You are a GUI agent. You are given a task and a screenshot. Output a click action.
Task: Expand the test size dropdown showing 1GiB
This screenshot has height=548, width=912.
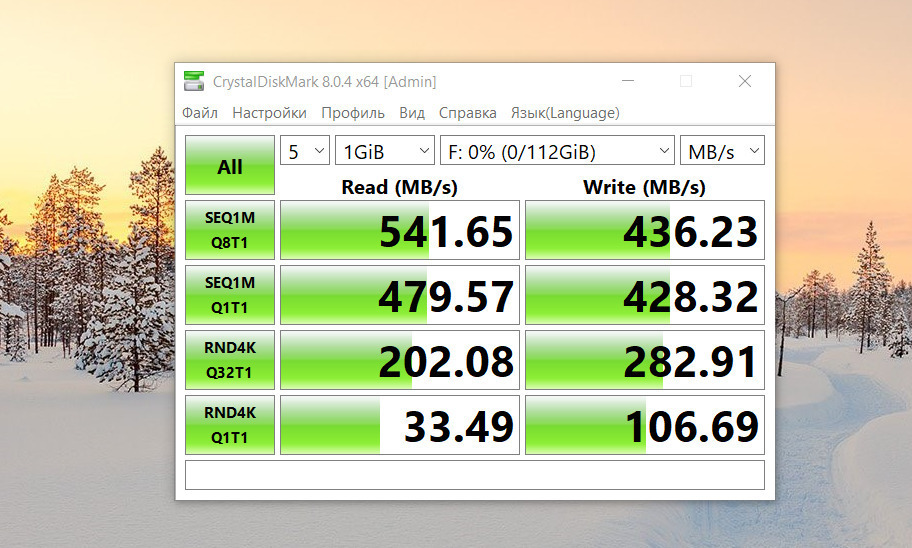click(x=384, y=151)
